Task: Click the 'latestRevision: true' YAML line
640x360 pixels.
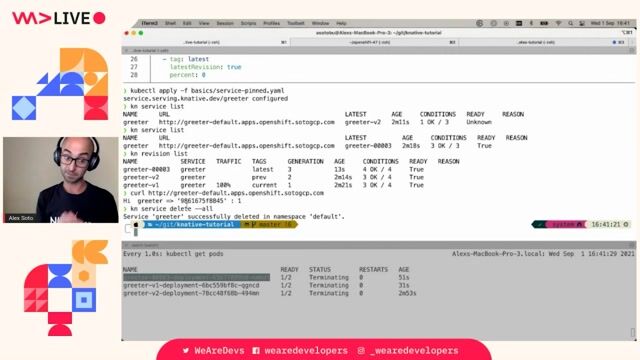Action: [205, 67]
